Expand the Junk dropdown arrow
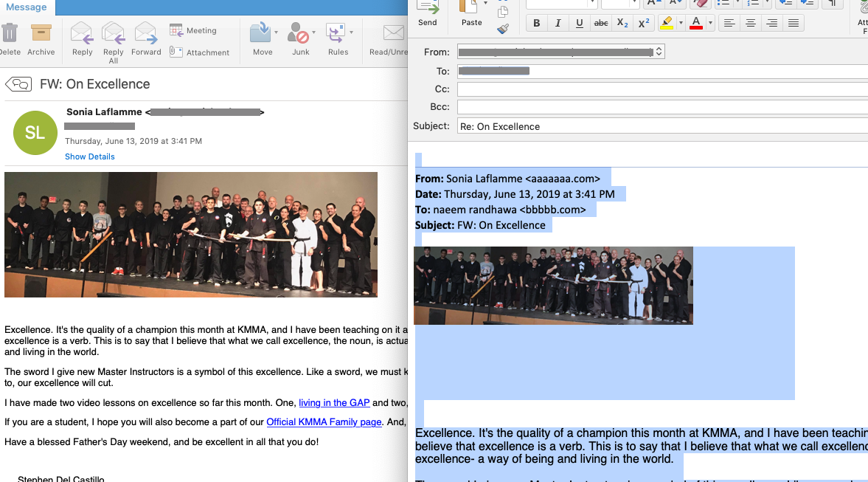The height and width of the screenshot is (482, 868). pyautogui.click(x=314, y=32)
